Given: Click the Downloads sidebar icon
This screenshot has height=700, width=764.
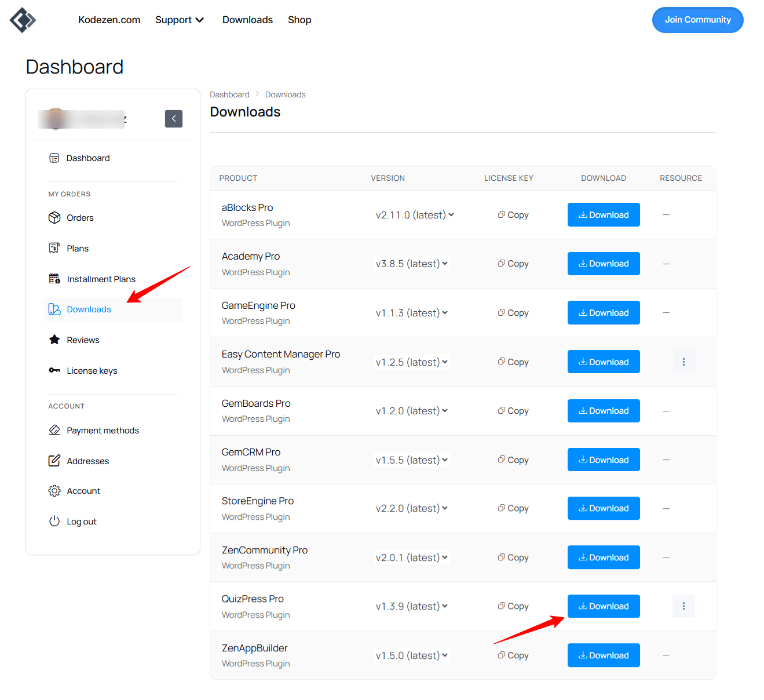Looking at the screenshot, I should click(x=54, y=309).
